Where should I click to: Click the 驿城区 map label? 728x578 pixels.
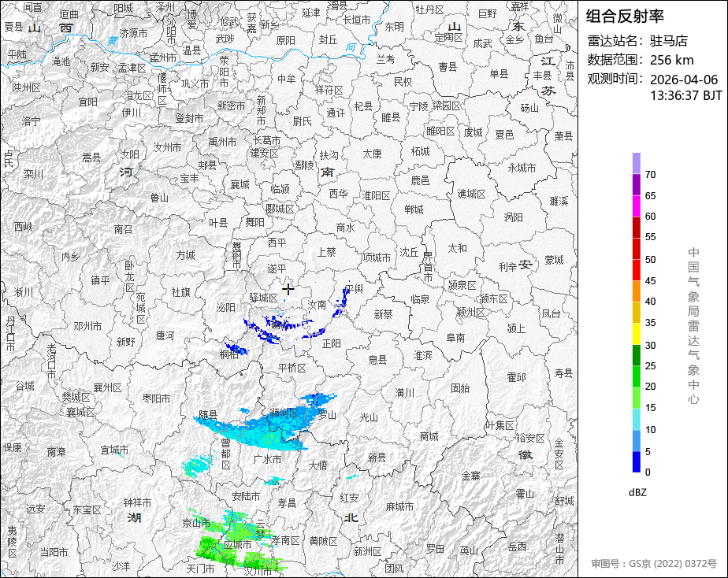coord(263,298)
